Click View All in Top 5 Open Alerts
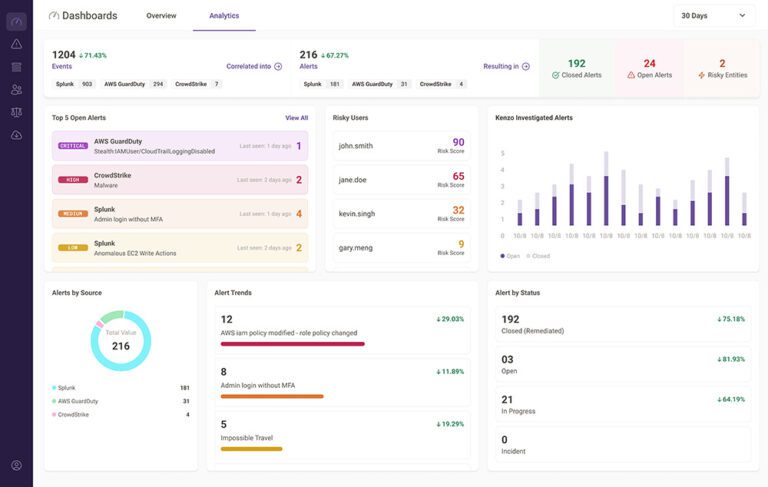This screenshot has height=487, width=768. tap(296, 118)
